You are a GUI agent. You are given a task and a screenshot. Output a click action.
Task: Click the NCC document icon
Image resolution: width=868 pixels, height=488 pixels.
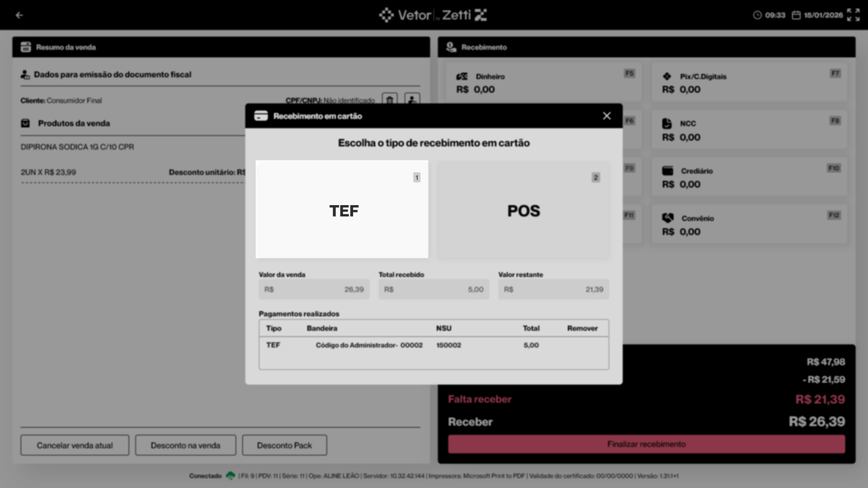coord(667,123)
